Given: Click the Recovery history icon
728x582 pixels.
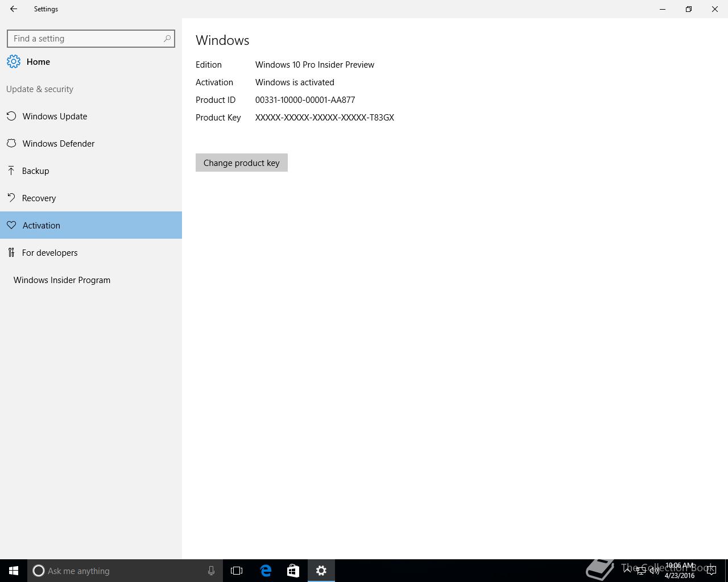Looking at the screenshot, I should pyautogui.click(x=11, y=198).
